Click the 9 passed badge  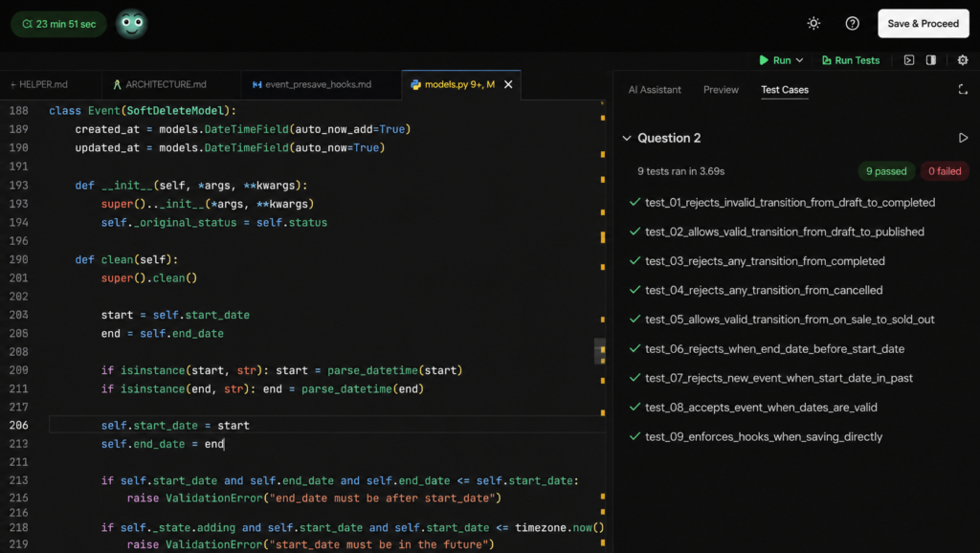(x=886, y=171)
